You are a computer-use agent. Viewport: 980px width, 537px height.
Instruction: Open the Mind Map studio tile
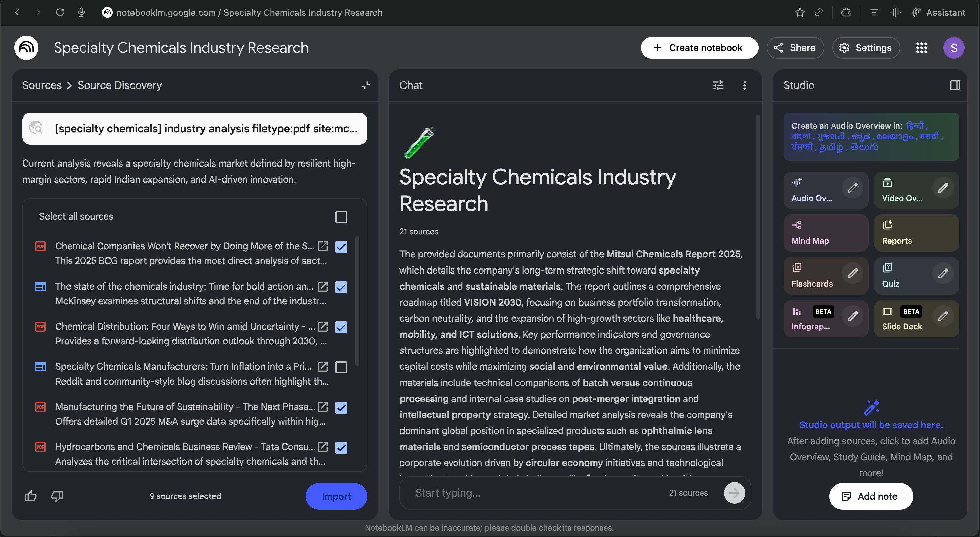tap(825, 233)
